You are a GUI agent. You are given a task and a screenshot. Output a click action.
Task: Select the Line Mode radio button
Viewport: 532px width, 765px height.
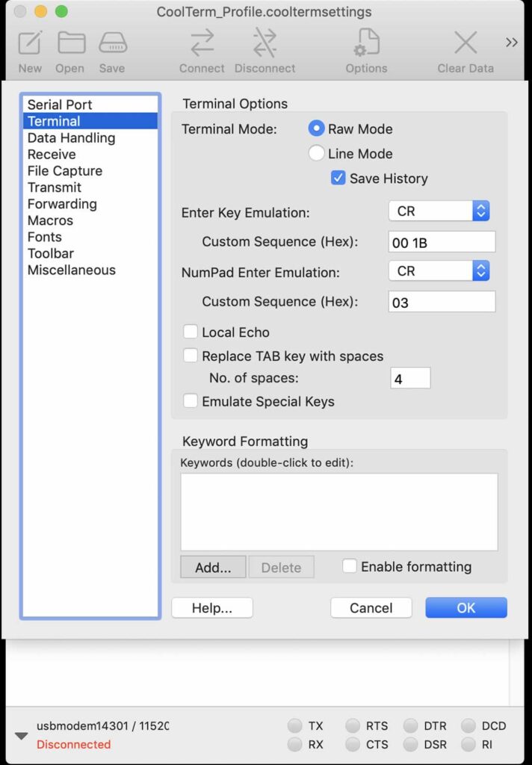317,154
